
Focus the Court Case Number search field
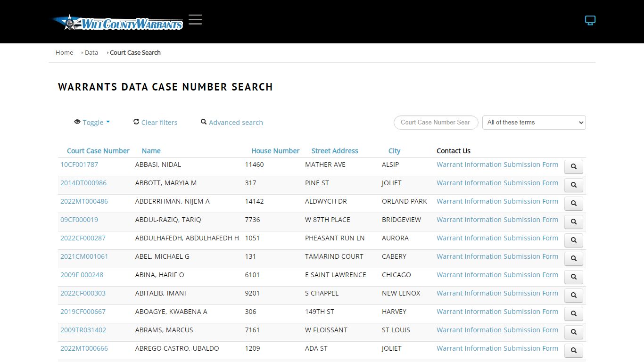(x=436, y=123)
